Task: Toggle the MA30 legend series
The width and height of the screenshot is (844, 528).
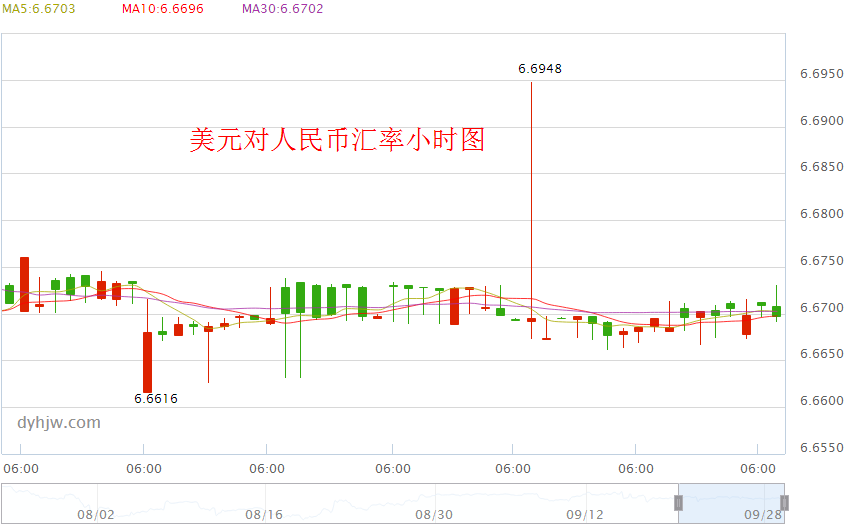Action: click(x=283, y=9)
